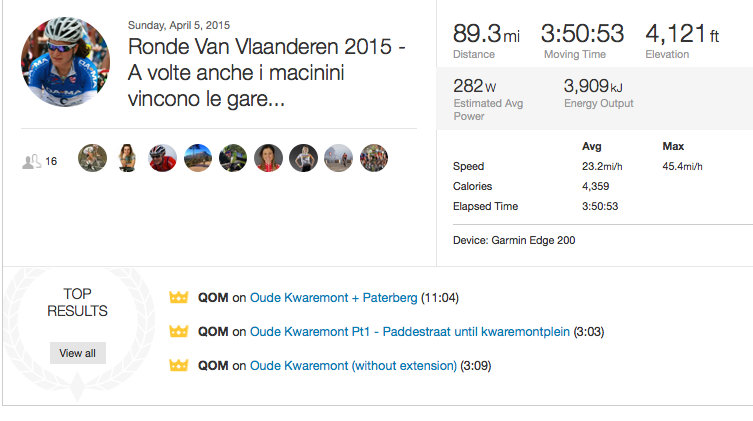Open Oude Kwaremont (without extension) link
The width and height of the screenshot is (753, 421).
(x=353, y=366)
